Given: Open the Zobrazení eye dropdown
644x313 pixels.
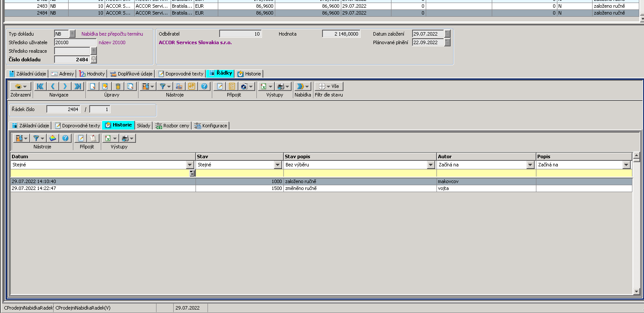Looking at the screenshot, I should click(x=21, y=86).
